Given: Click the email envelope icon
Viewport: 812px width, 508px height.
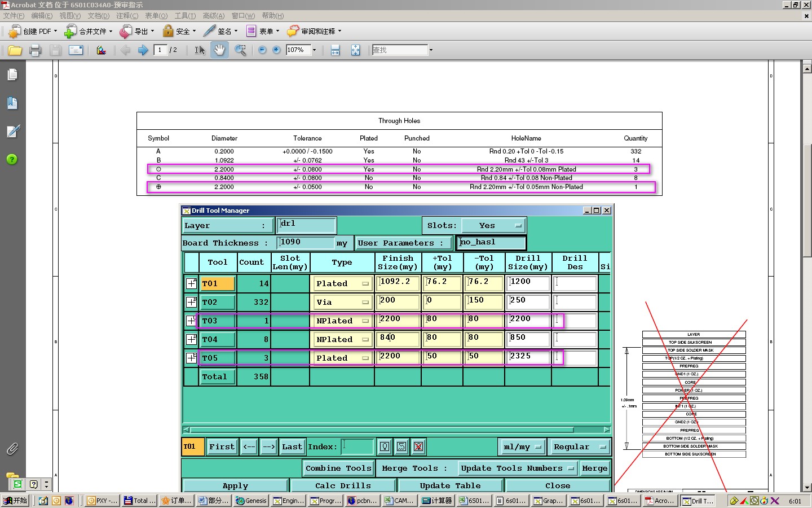Looking at the screenshot, I should point(76,50).
